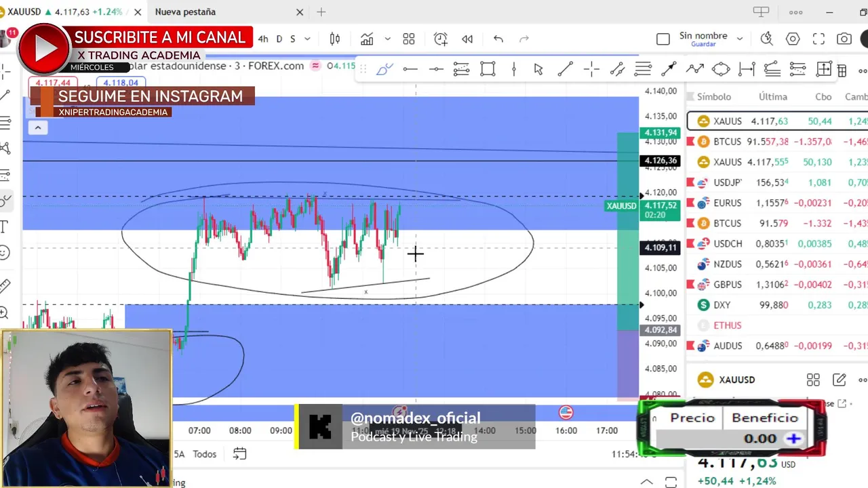Select the cross line tool in favorites bar
This screenshot has height=488, width=868.
point(591,69)
